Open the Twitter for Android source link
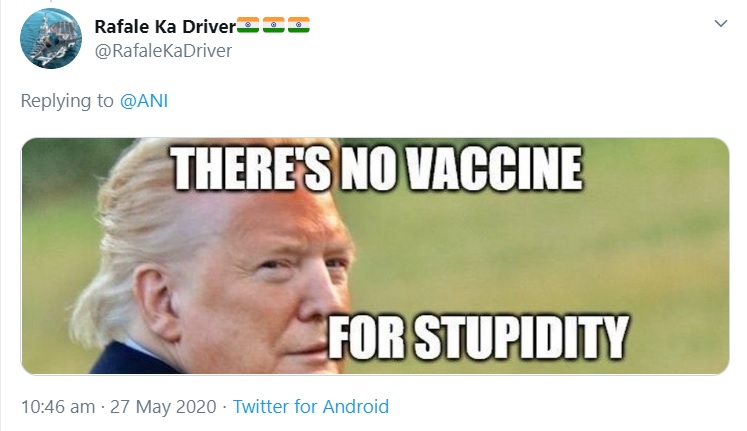Screen dimensions: 747x431 coord(311,407)
